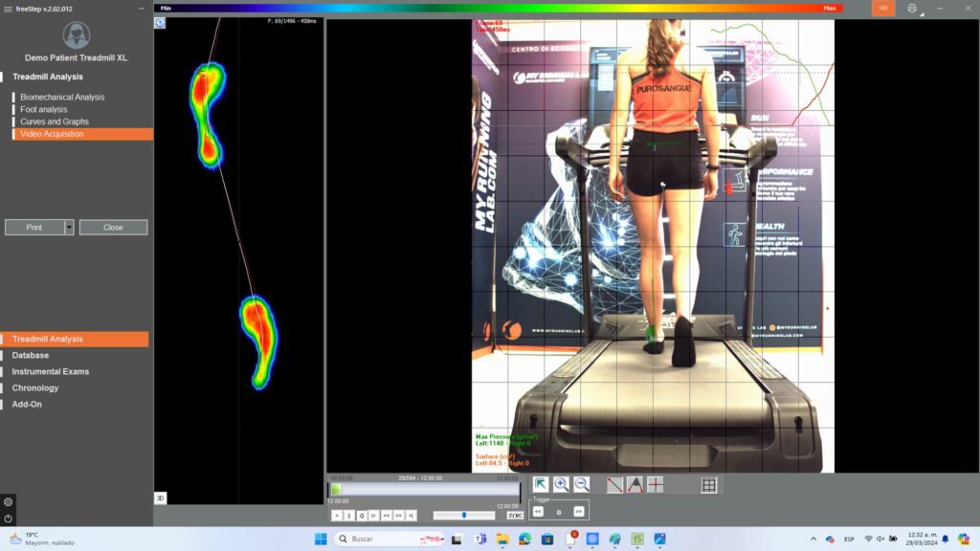Step forward with the Trigger >> control
Viewport: 980px width, 551px height.
(x=578, y=512)
